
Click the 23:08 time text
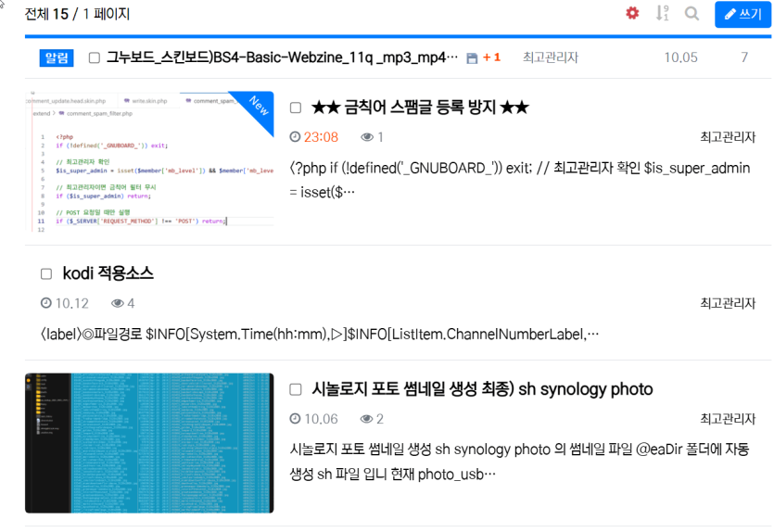[x=321, y=137]
